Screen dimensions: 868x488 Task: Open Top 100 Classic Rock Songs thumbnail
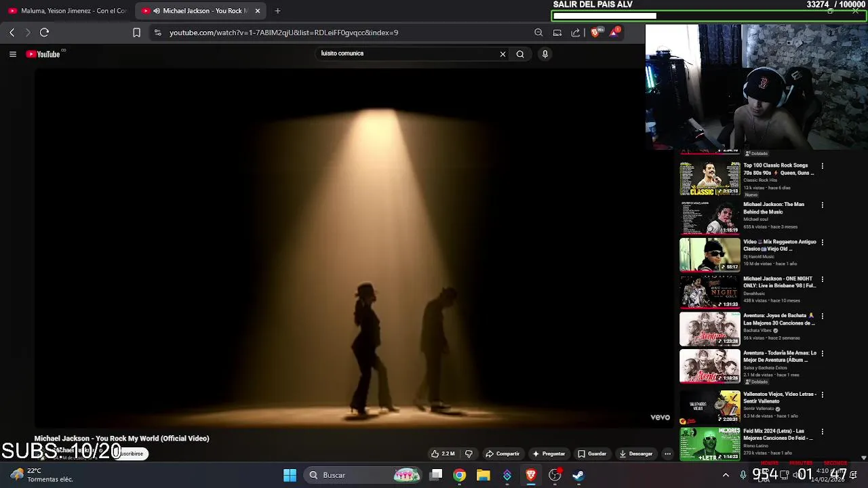[x=710, y=178]
